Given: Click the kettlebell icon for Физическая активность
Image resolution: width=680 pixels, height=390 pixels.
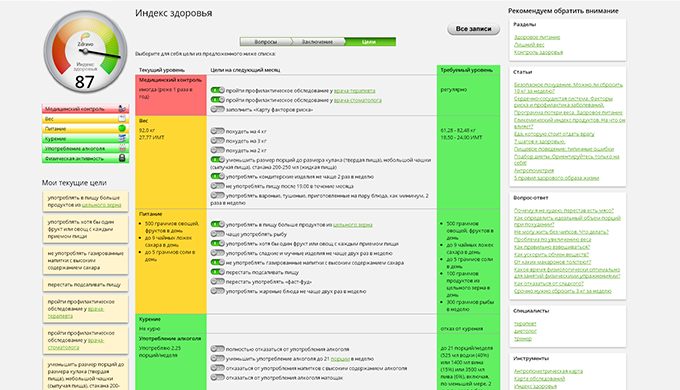Looking at the screenshot, I should [122, 158].
